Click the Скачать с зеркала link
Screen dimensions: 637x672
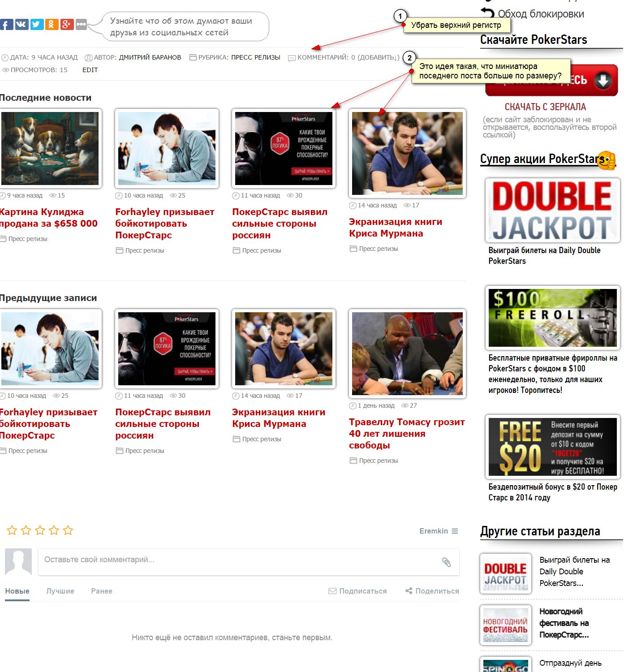pyautogui.click(x=545, y=107)
